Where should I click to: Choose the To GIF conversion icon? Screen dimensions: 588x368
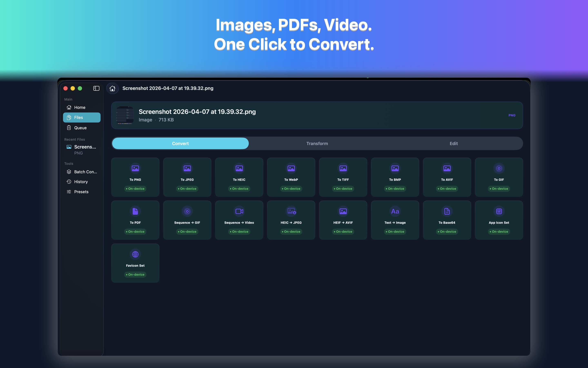499,168
